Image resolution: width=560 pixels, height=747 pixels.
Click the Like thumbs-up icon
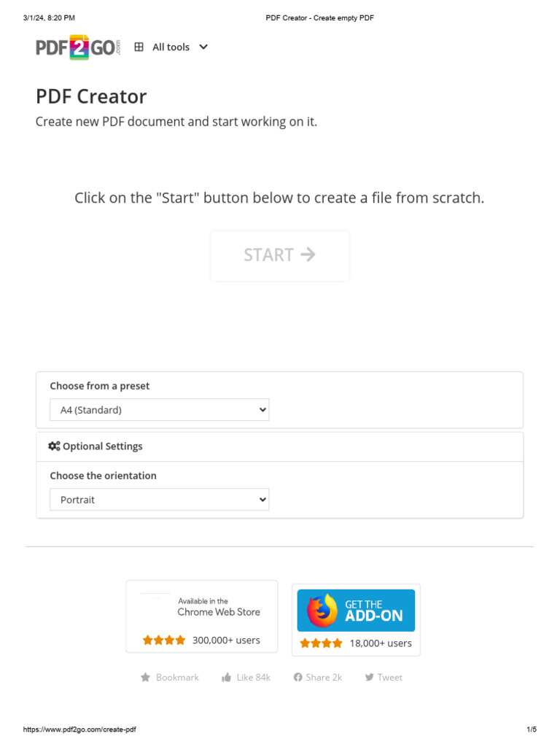coord(226,678)
